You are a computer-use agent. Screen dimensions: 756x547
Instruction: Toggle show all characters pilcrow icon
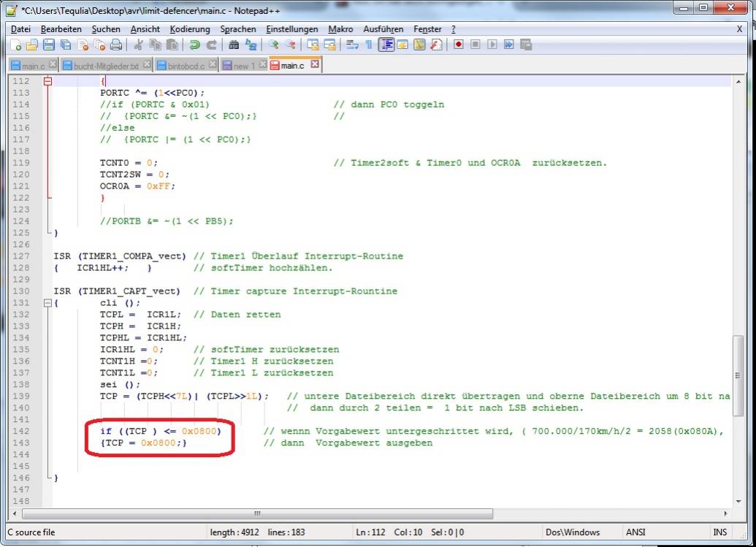pyautogui.click(x=369, y=45)
